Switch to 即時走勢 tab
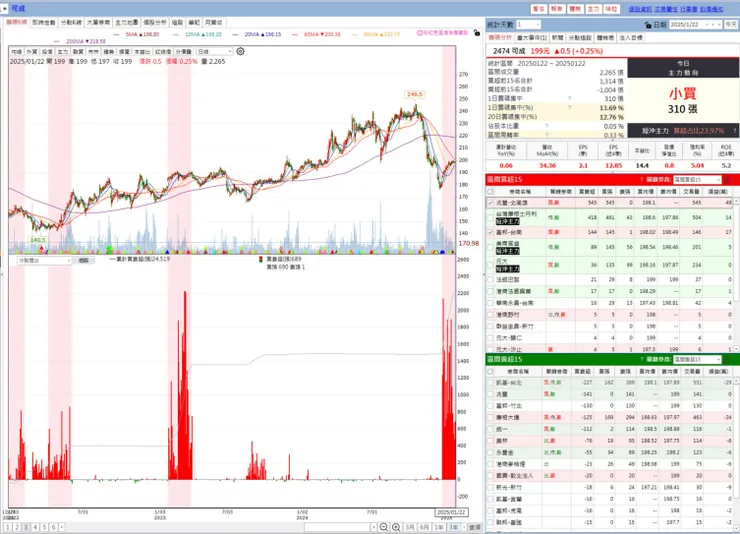740x534 pixels. [x=44, y=22]
